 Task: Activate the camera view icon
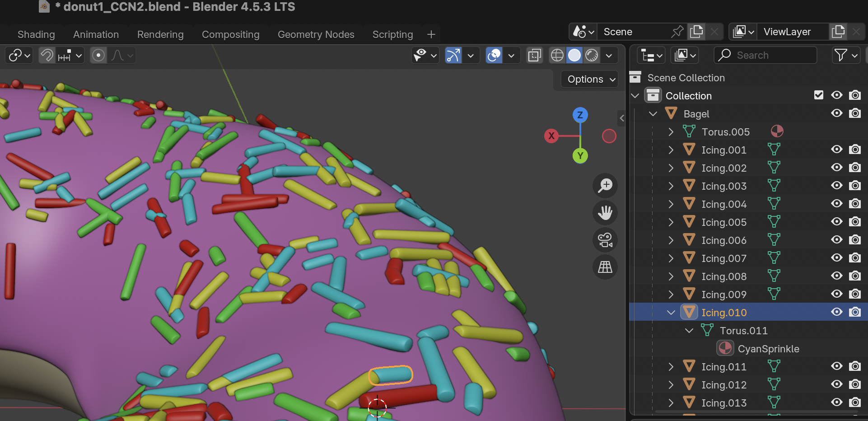[x=605, y=240]
